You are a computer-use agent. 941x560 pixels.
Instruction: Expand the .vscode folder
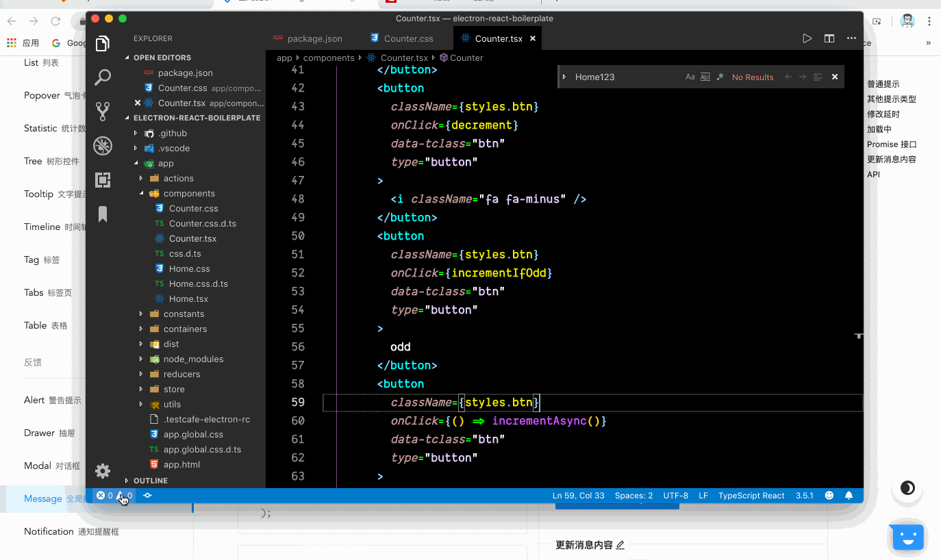[174, 148]
